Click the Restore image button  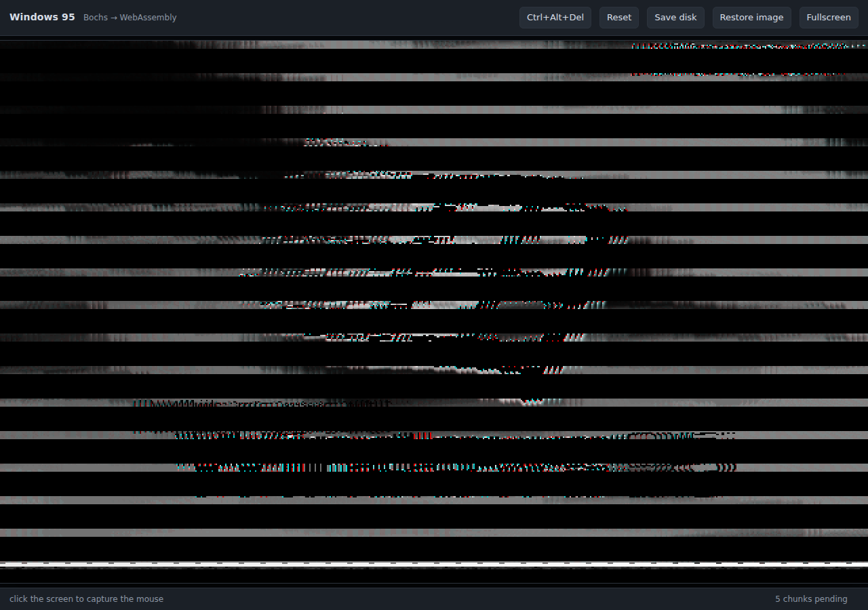[751, 18]
